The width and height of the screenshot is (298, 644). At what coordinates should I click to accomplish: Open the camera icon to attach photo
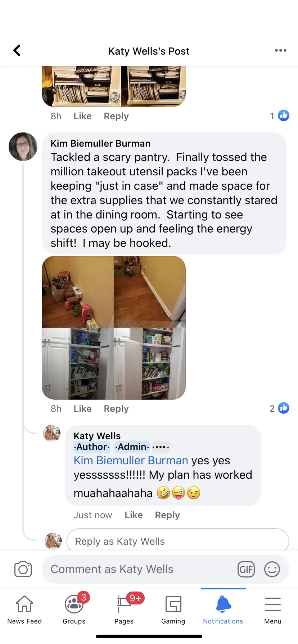23,569
